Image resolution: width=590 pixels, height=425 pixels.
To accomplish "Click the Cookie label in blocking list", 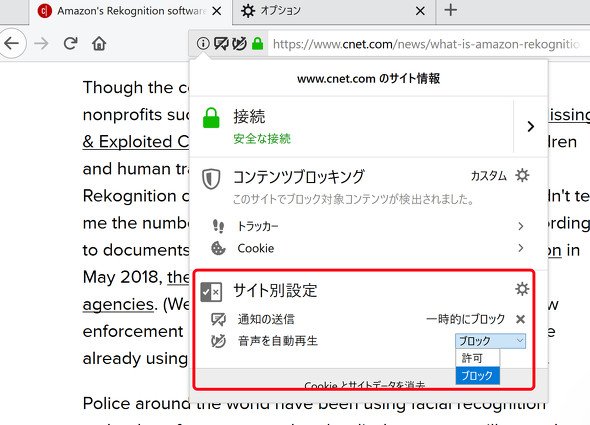I will [255, 248].
